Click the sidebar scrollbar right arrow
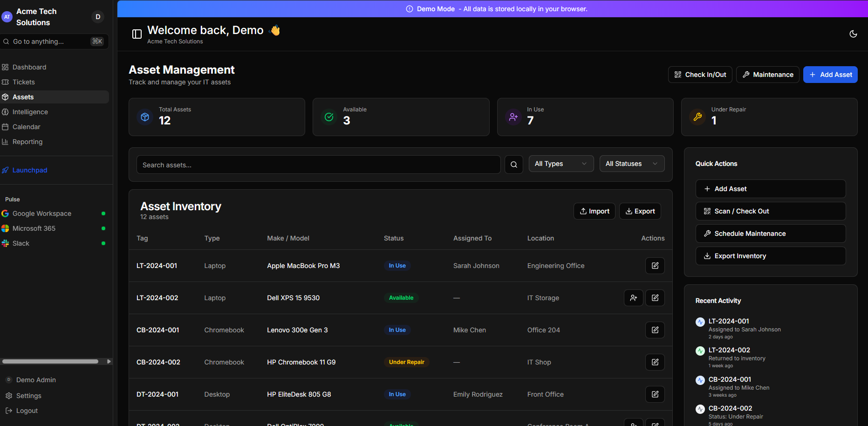 click(x=109, y=361)
